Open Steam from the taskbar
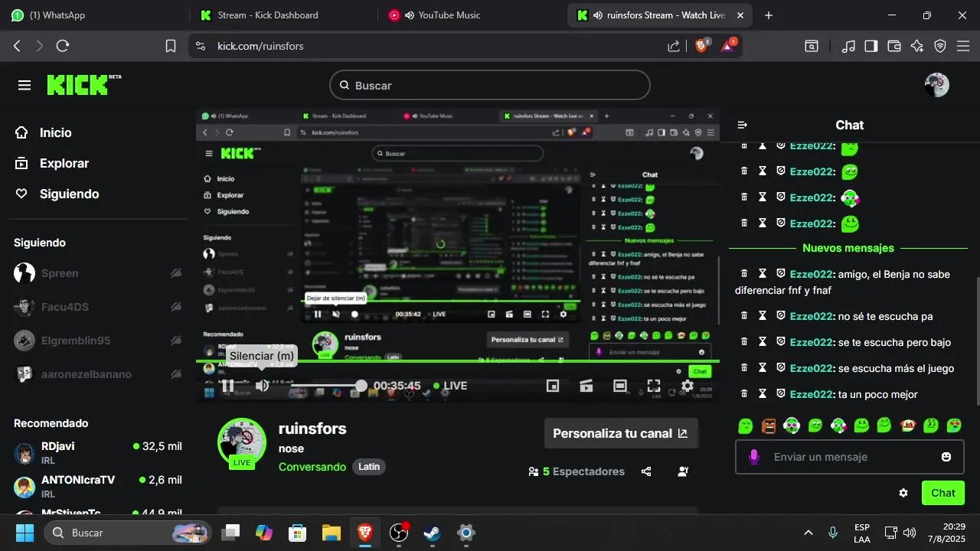The width and height of the screenshot is (980, 551). 432,533
